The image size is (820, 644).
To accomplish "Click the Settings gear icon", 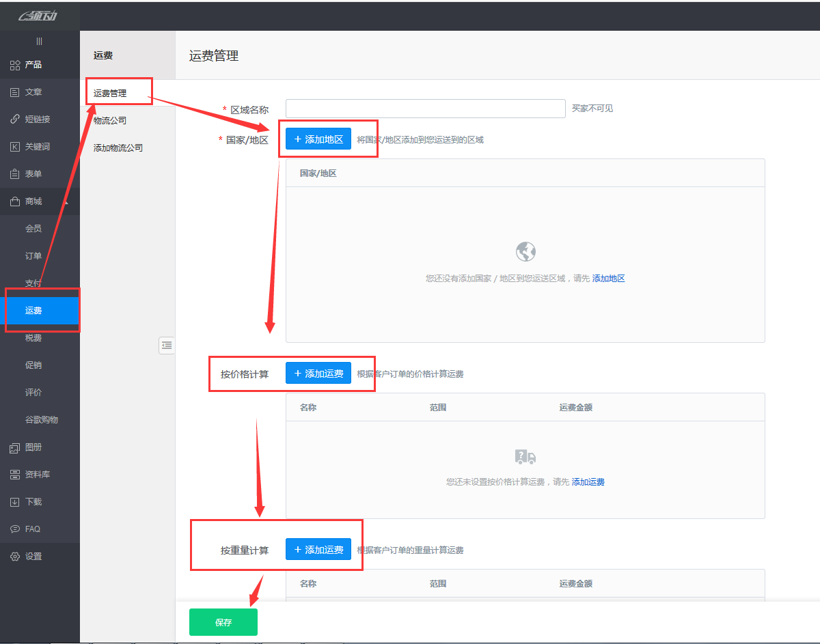I will point(15,557).
